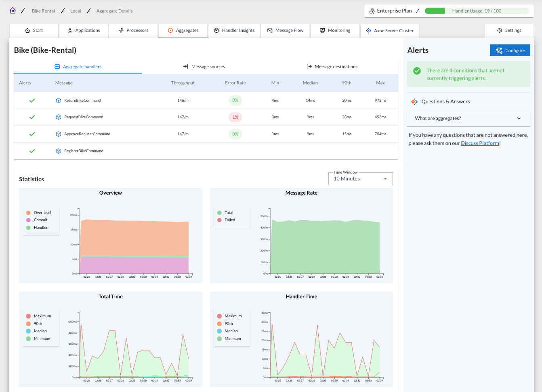542x392 pixels.
Task: Toggle Minimum series in Handler Time legend
Action: [x=229, y=339]
